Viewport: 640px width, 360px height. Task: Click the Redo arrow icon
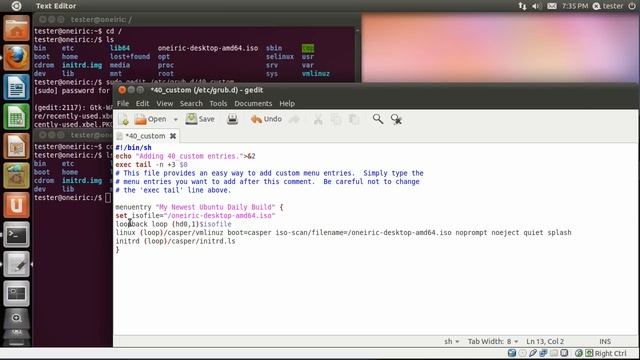294,119
